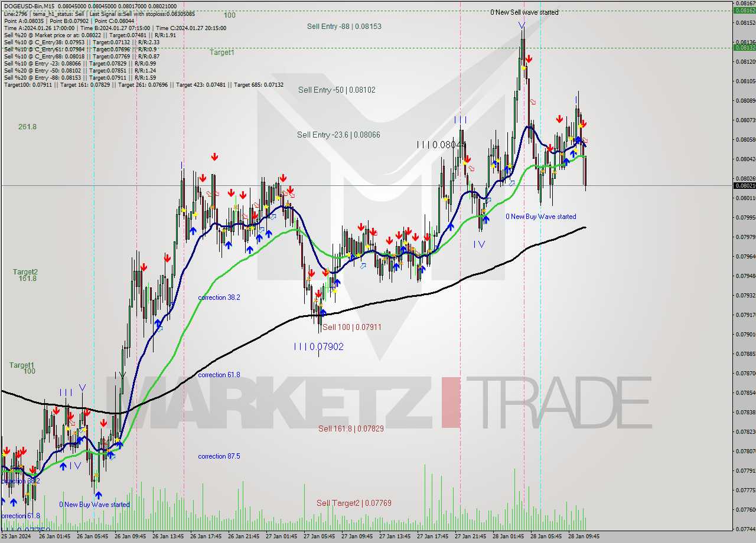The image size is (756, 543).
Task: Click the green 'Target2' label
Action: (25, 271)
